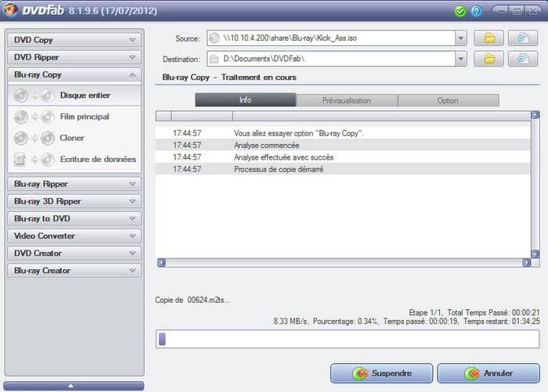
Task: Expand the Blu-ray 3D Ripper section
Action: click(74, 201)
